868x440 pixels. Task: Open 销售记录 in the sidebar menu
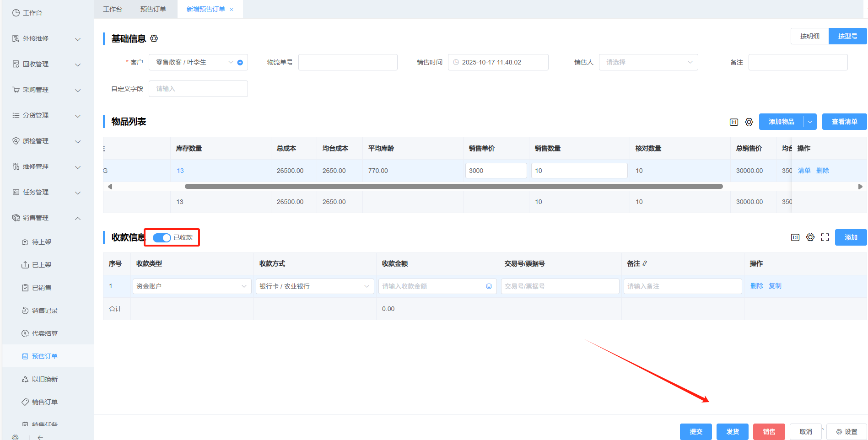pos(44,311)
